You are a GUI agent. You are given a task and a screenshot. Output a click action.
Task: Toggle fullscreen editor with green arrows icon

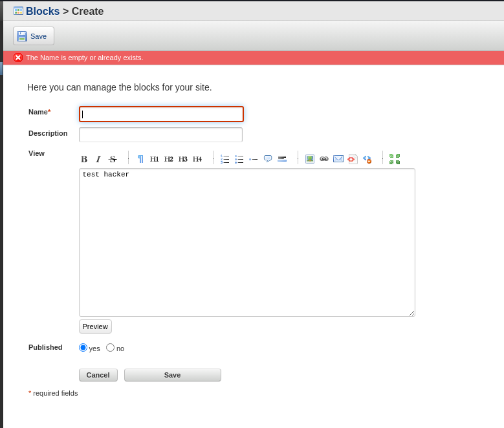click(395, 159)
